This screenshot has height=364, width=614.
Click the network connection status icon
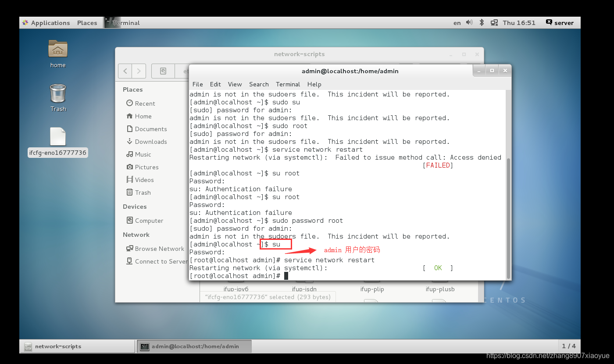494,22
